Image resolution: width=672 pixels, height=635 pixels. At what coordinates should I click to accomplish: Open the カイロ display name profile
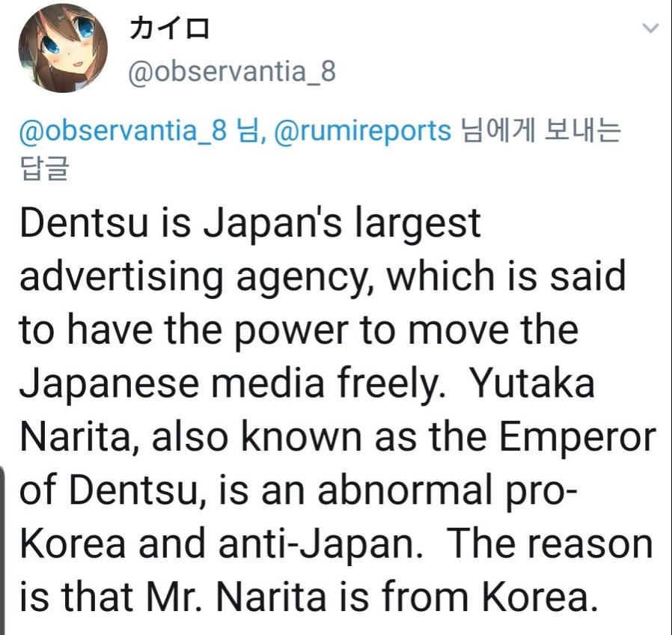tap(169, 31)
